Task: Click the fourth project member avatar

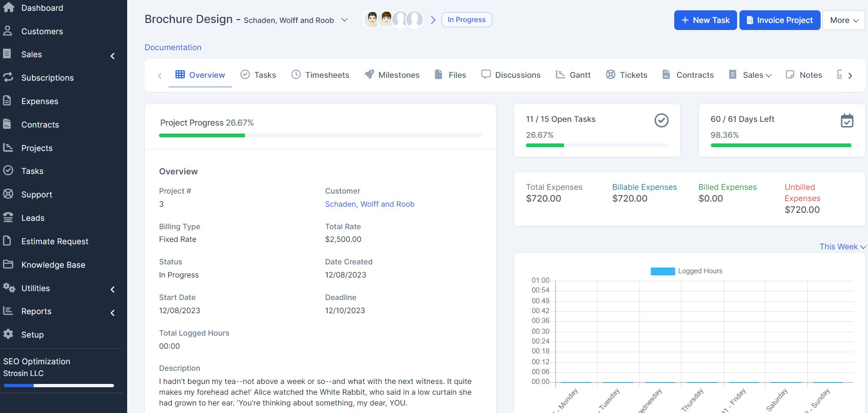Action: point(415,20)
